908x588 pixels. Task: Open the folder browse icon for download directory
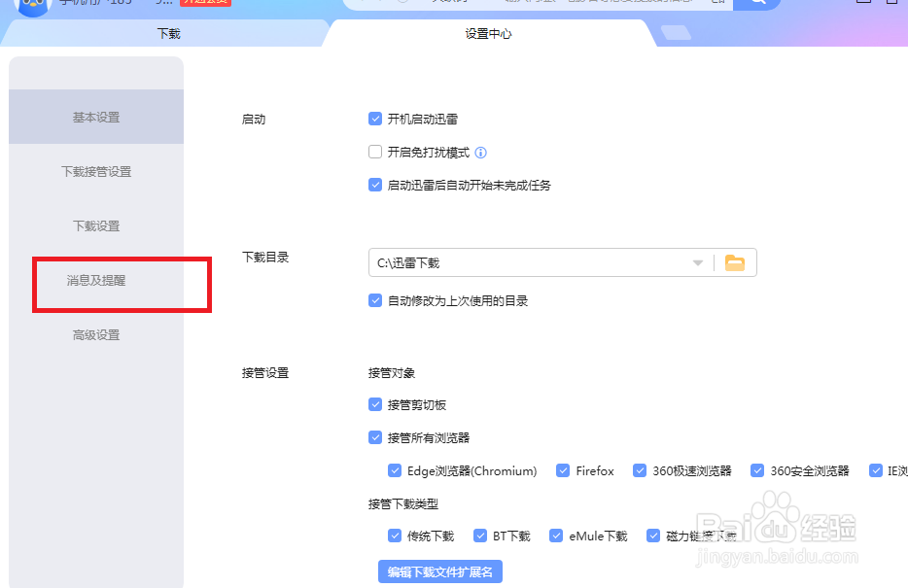pyautogui.click(x=735, y=262)
